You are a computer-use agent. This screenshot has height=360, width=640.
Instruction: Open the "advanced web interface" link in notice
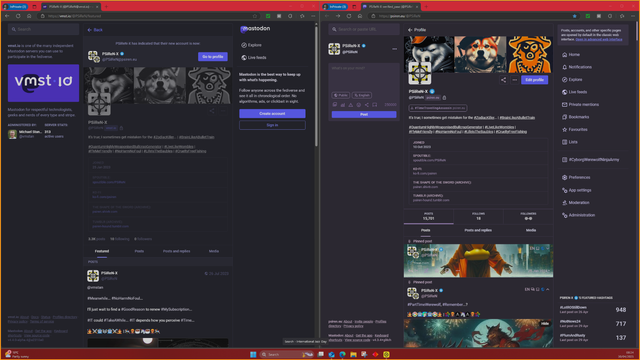click(599, 40)
